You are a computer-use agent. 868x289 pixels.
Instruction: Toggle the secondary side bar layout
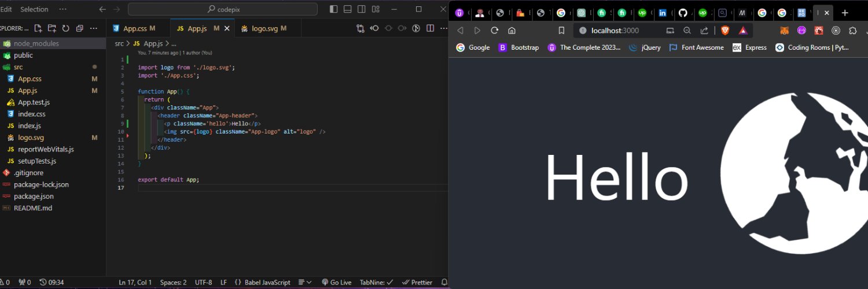(x=362, y=9)
